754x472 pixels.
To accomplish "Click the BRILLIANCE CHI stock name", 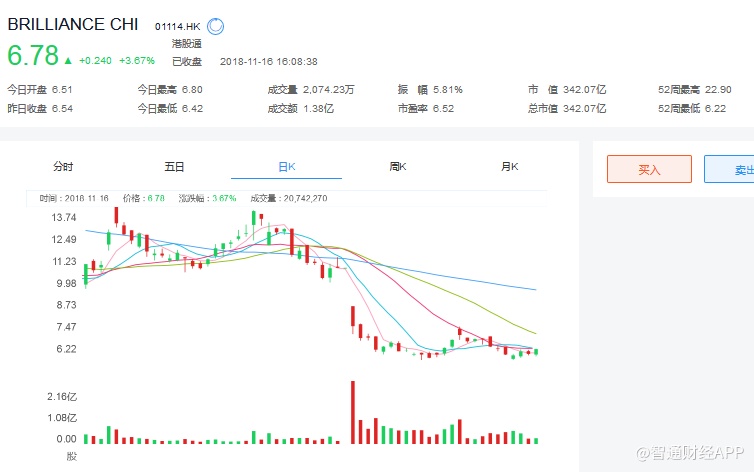I will (x=72, y=26).
